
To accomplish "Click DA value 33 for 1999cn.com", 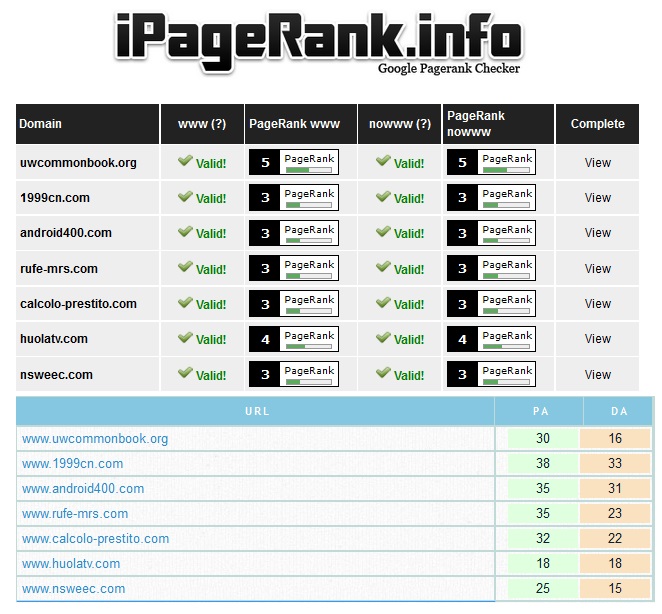I will coord(615,463).
